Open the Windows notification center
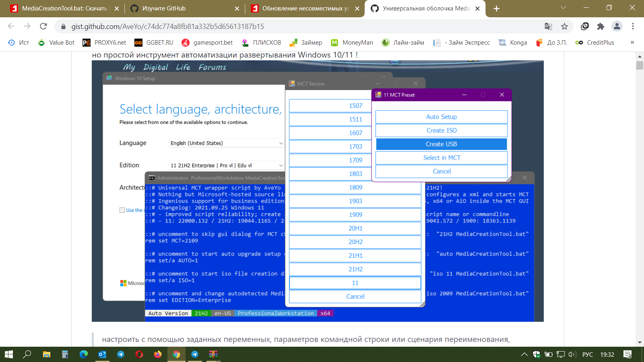The width and height of the screenshot is (644, 362). pos(627,354)
